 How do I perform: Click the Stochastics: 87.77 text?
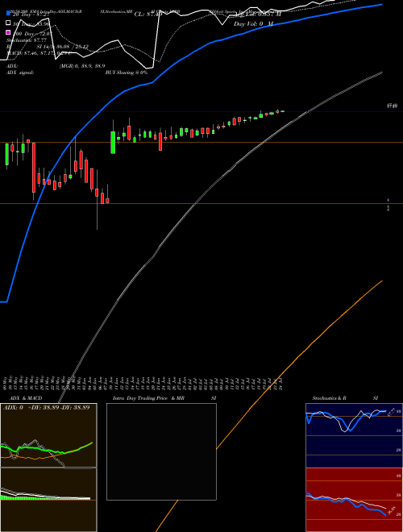point(26,40)
